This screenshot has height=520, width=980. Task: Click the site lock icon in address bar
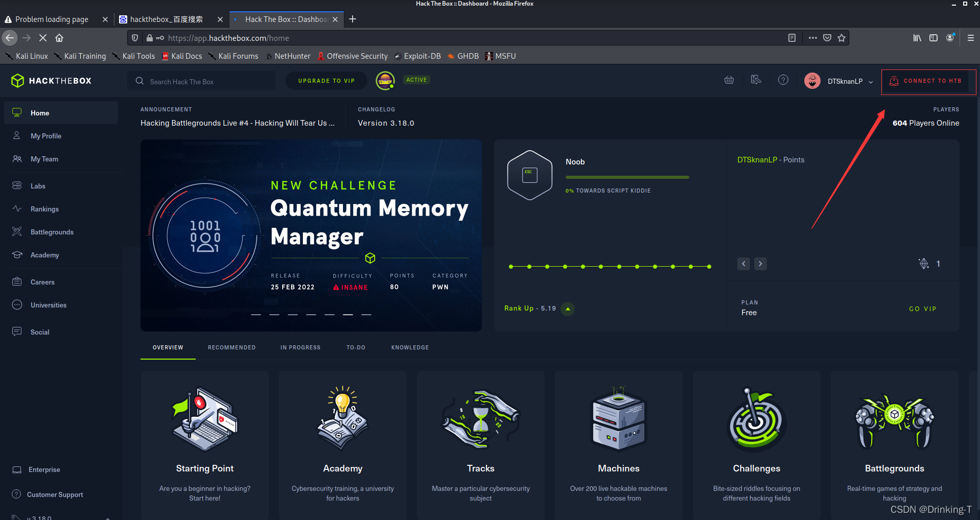click(x=150, y=38)
